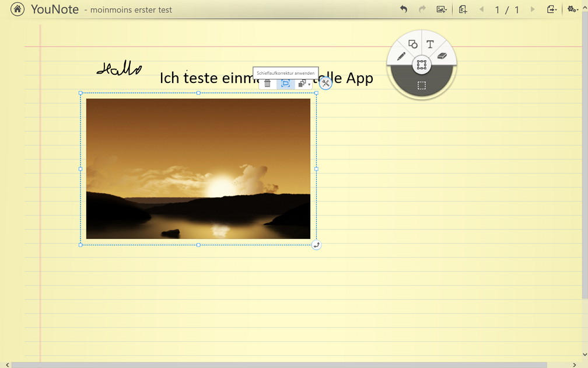Select the Eraser tool in radial menu
This screenshot has width=588, height=368.
442,56
